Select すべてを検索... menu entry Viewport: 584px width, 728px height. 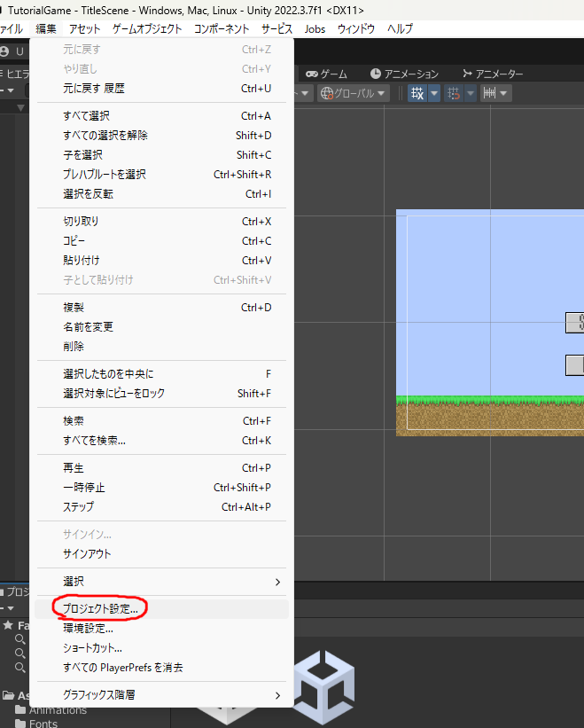(161, 440)
